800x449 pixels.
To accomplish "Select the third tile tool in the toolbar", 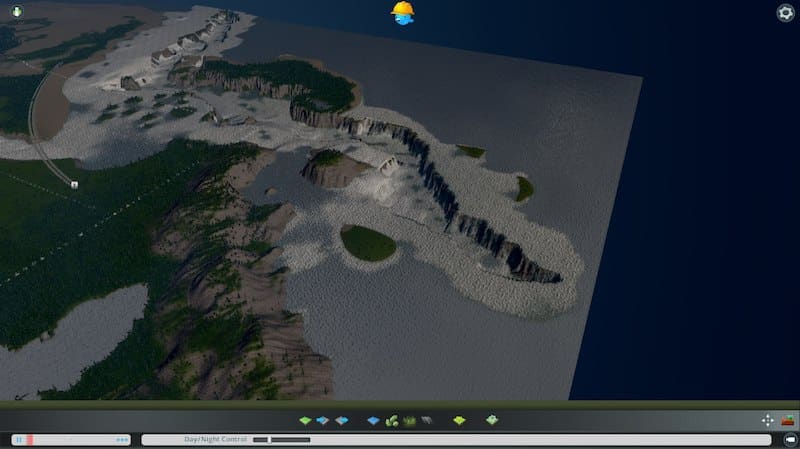I will [341, 421].
